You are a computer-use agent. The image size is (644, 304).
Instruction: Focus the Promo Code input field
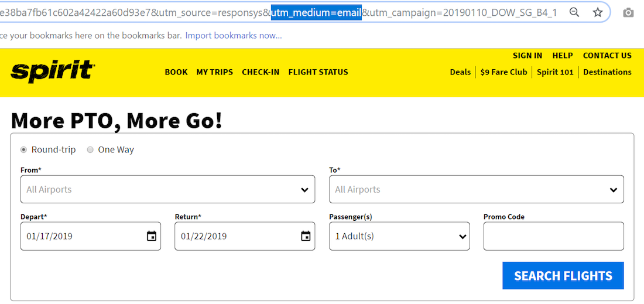click(x=553, y=236)
